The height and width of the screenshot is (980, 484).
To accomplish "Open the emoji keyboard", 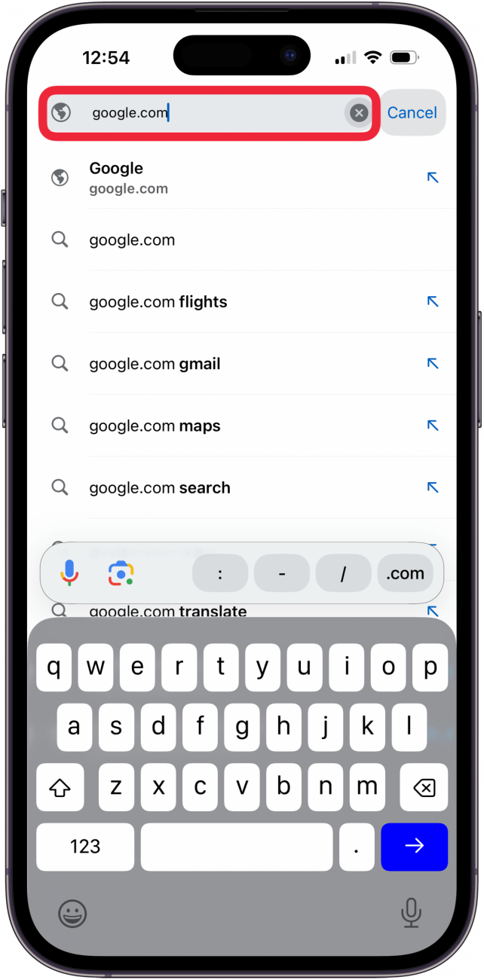I will coord(72,914).
